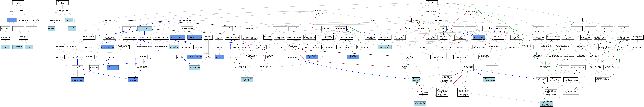This screenshot has height=107, width=644.
Task: Click the protein modification process node
Action: point(619,57)
